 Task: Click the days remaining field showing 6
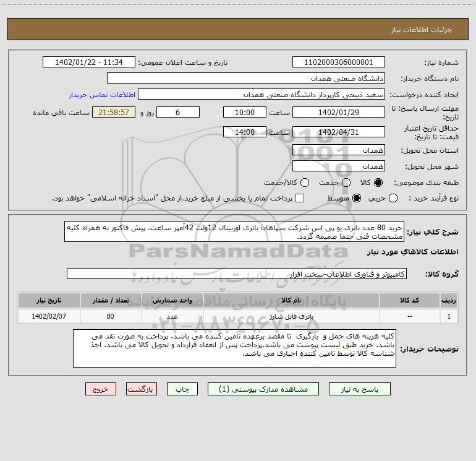[178, 112]
